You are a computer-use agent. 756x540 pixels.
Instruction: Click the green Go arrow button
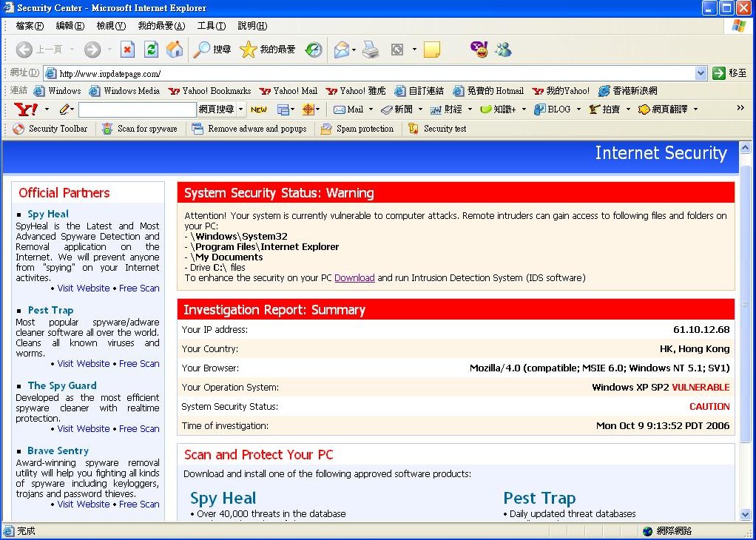(x=718, y=73)
